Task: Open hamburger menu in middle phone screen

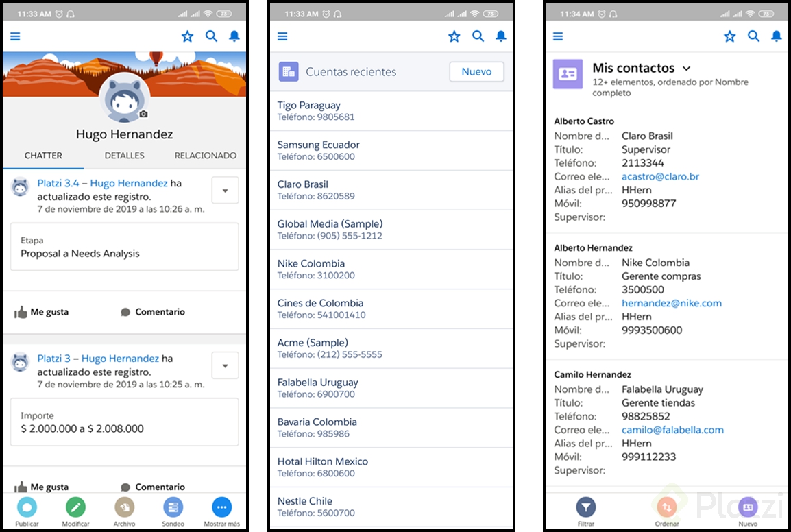Action: [282, 36]
